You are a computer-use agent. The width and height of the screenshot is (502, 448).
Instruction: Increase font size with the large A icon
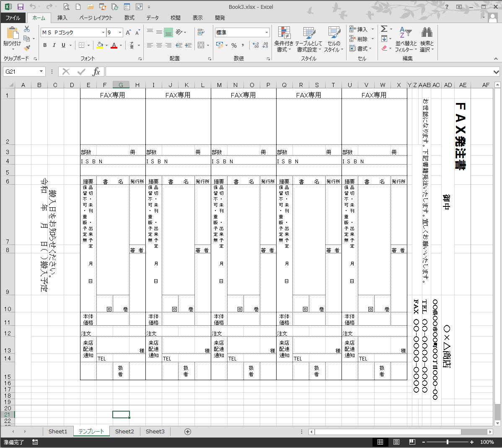[128, 32]
